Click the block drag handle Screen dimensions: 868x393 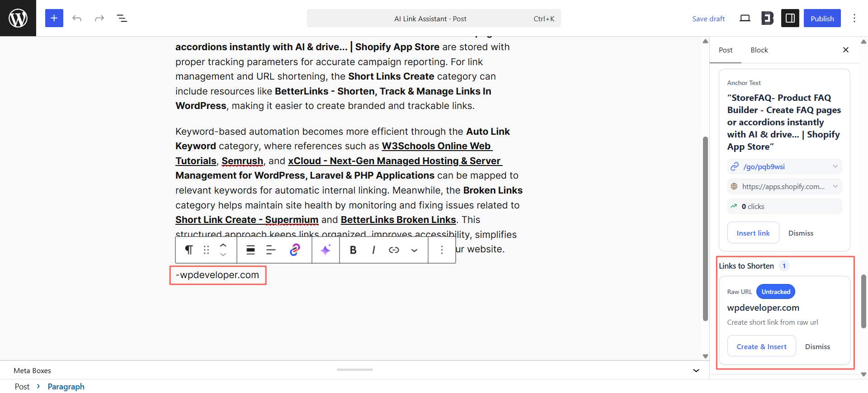coord(206,250)
